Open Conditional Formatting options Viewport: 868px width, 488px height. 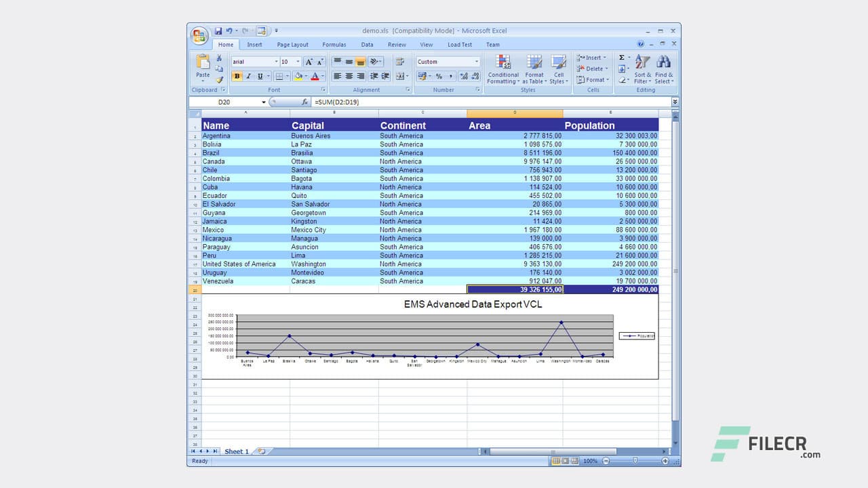tap(503, 71)
